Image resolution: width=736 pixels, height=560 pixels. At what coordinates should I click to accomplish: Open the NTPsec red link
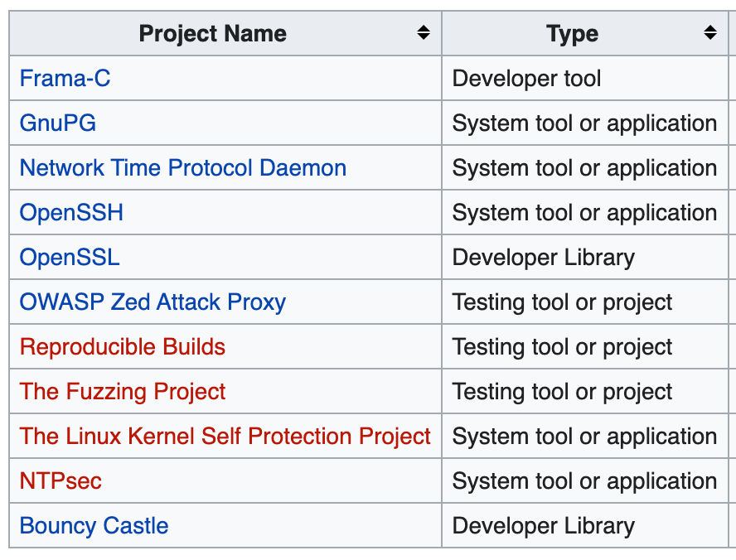point(61,481)
